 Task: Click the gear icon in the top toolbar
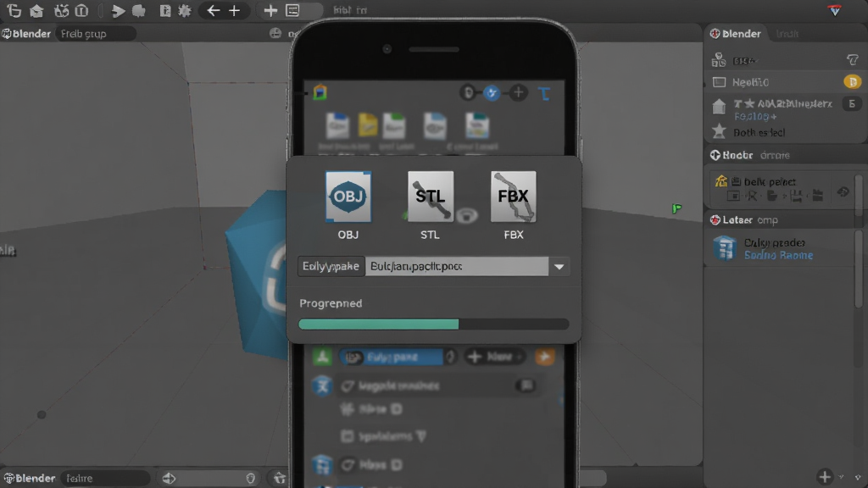point(184,10)
